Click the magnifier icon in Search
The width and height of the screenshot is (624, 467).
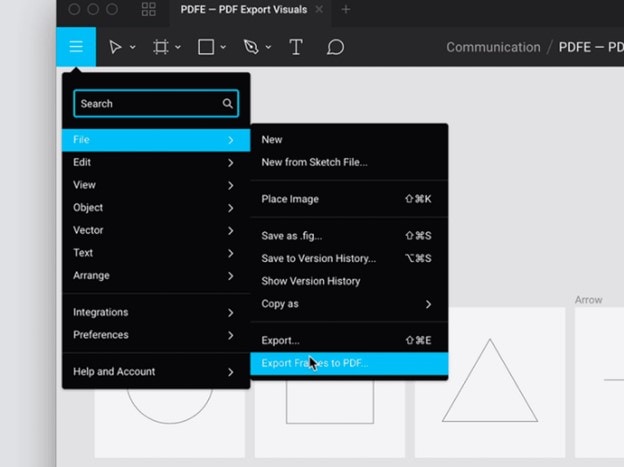pos(228,104)
